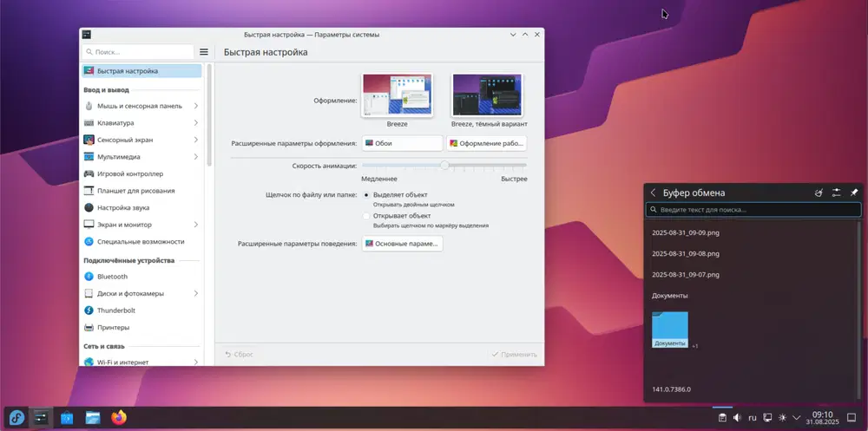Screen dimensions: 868x431
Task: Click the settings search field Поиск
Action: (x=138, y=51)
